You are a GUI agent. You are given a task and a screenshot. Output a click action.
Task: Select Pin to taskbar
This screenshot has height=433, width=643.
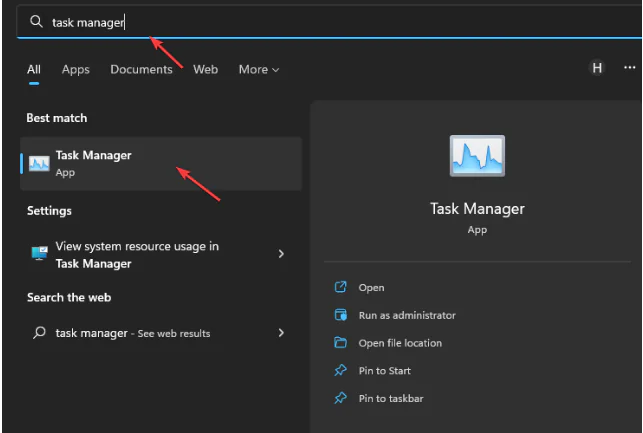[x=391, y=398]
